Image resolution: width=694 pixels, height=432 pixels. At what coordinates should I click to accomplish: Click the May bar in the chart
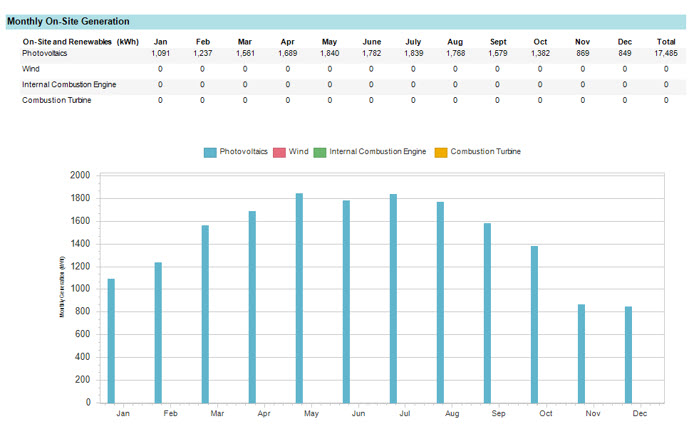pos(299,298)
